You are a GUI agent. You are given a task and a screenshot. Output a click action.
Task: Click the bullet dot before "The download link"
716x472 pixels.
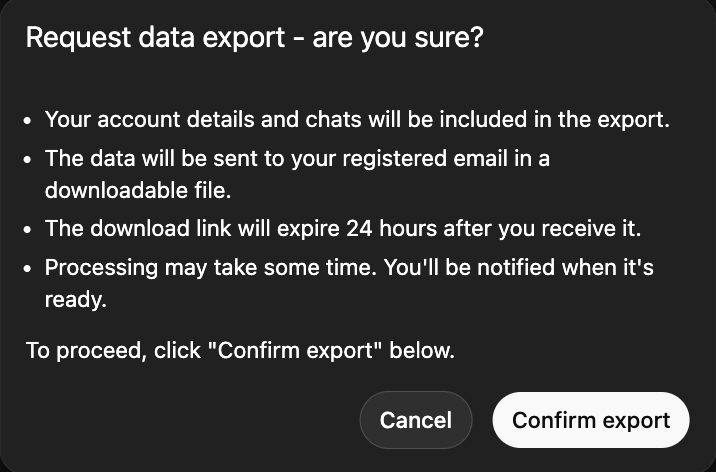31,229
